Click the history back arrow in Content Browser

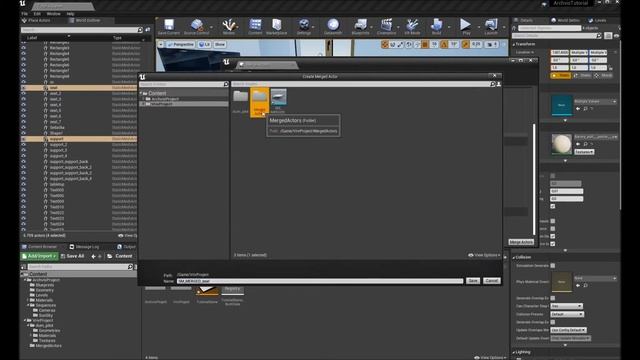click(x=93, y=256)
